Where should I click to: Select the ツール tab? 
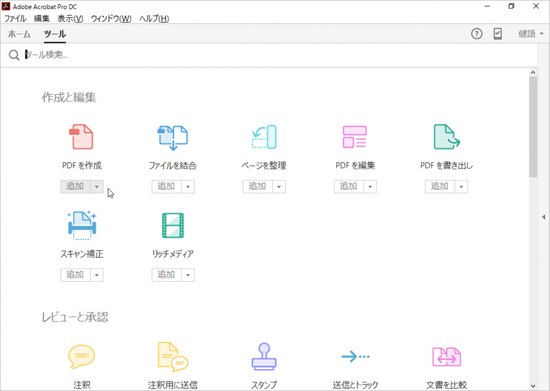[55, 34]
